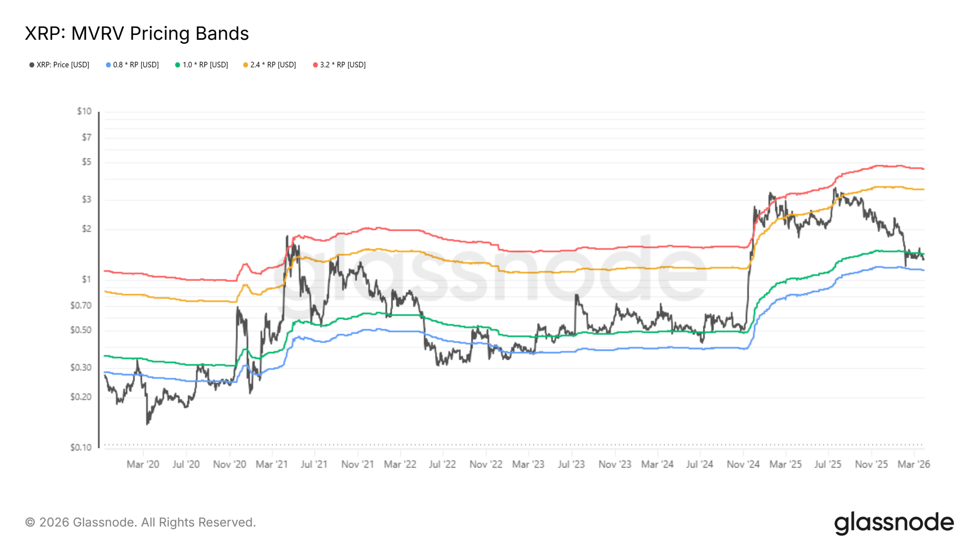
Task: Click the glassnode logo at bottom right
Action: [893, 523]
